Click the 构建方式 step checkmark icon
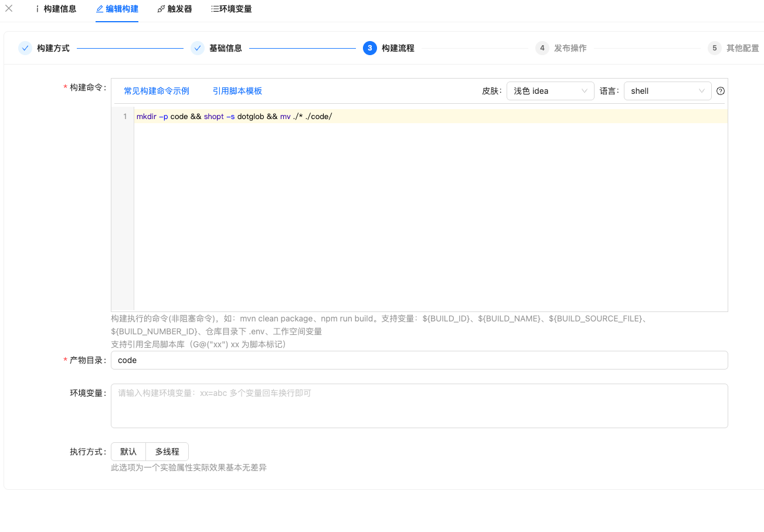764x532 pixels. coord(25,48)
